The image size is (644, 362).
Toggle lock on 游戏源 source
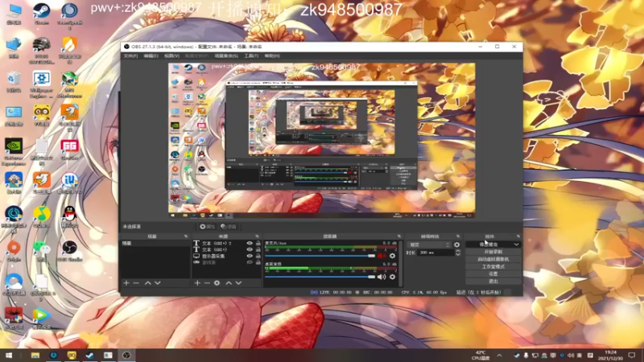pyautogui.click(x=258, y=263)
